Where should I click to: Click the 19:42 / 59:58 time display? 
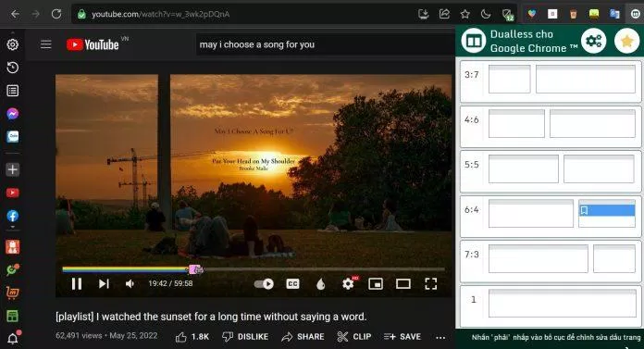(170, 283)
